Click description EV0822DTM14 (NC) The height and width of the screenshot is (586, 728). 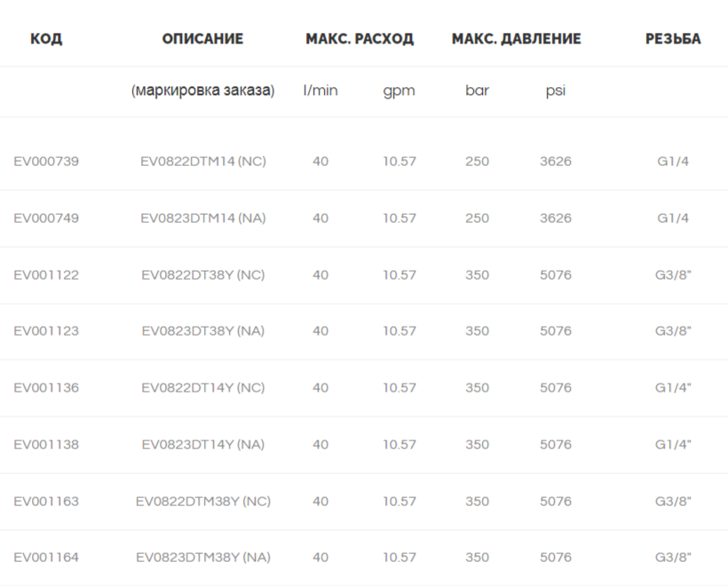tap(203, 162)
